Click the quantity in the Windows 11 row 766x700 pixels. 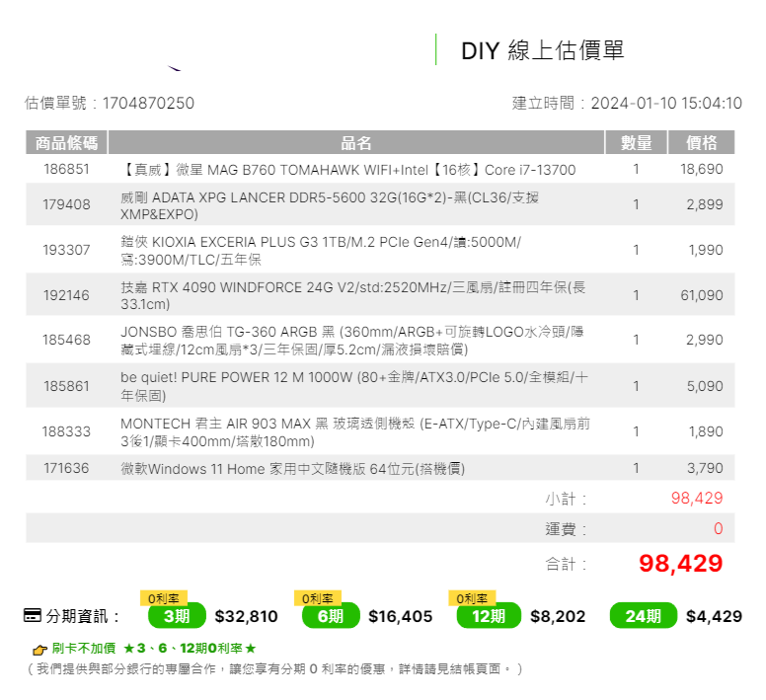pos(636,468)
